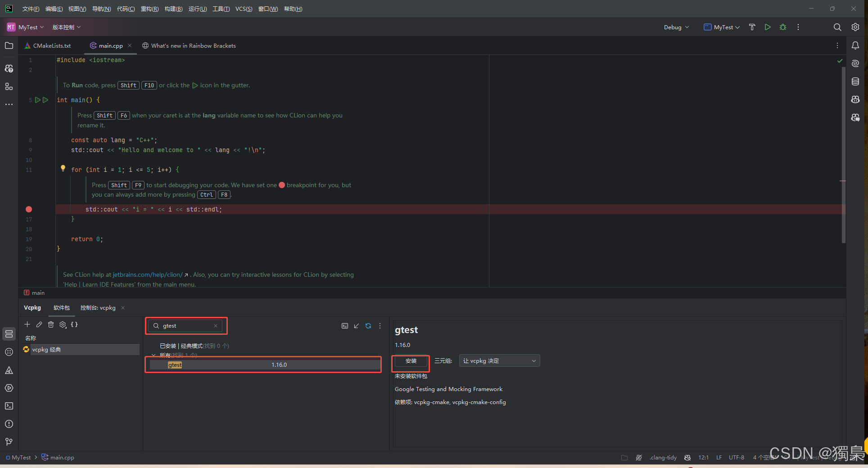Click the editor vertical scrollbar

click(843, 155)
